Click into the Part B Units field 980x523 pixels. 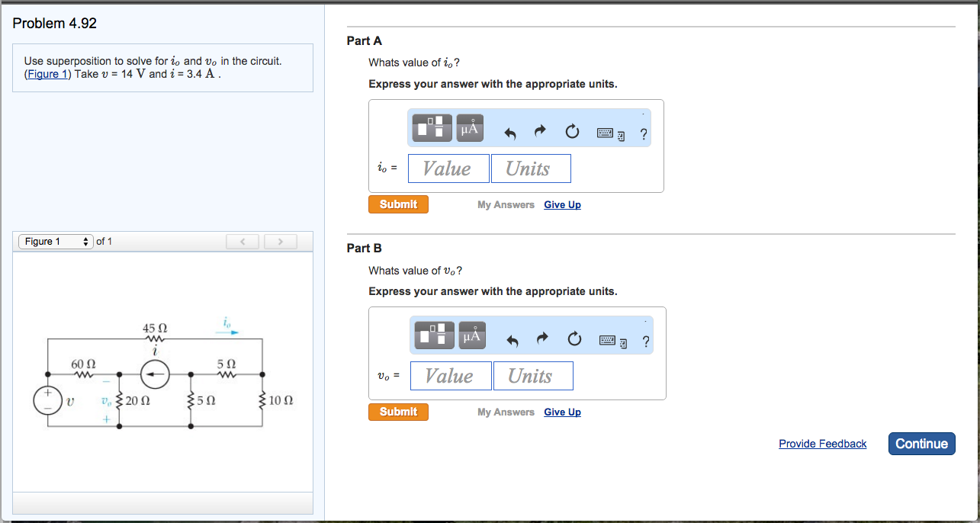533,375
